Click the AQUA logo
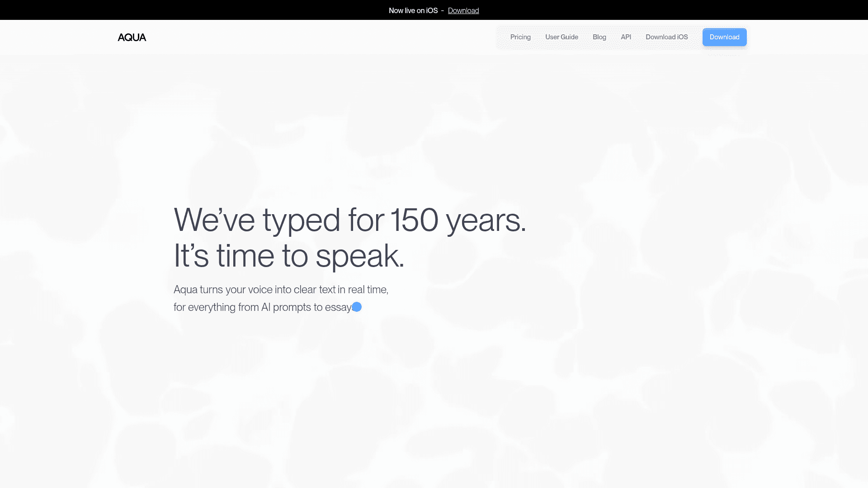The width and height of the screenshot is (868, 488). point(132,38)
